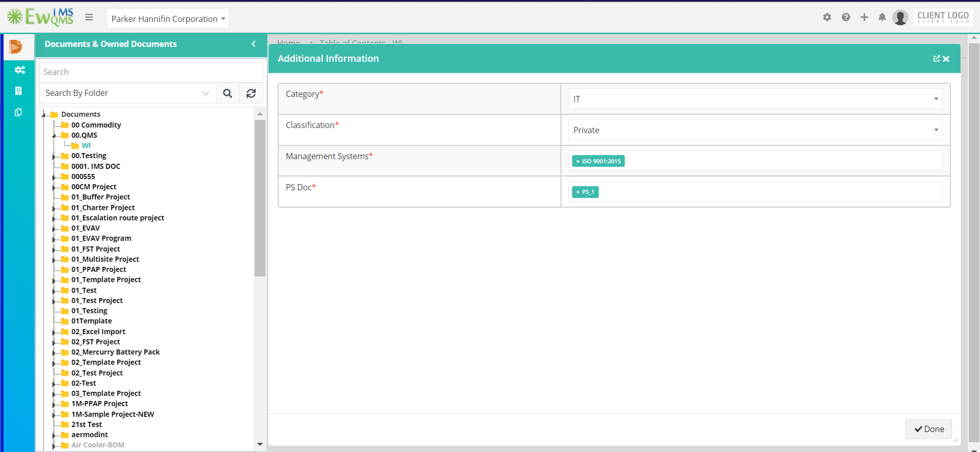Open the Parker Hannifin Corporation dropdown
980x452 pixels.
(x=168, y=19)
